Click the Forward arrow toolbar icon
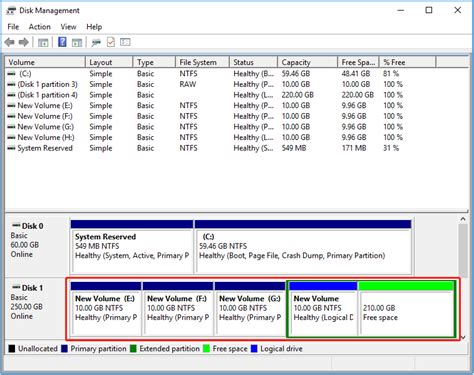The width and height of the screenshot is (474, 375). pos(23,42)
